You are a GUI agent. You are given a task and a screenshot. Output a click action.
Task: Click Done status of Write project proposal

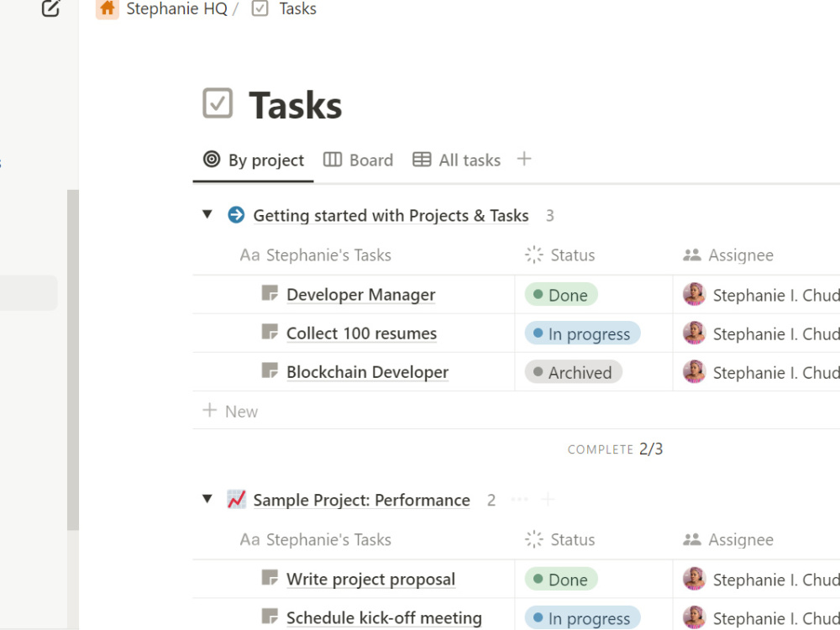(561, 579)
